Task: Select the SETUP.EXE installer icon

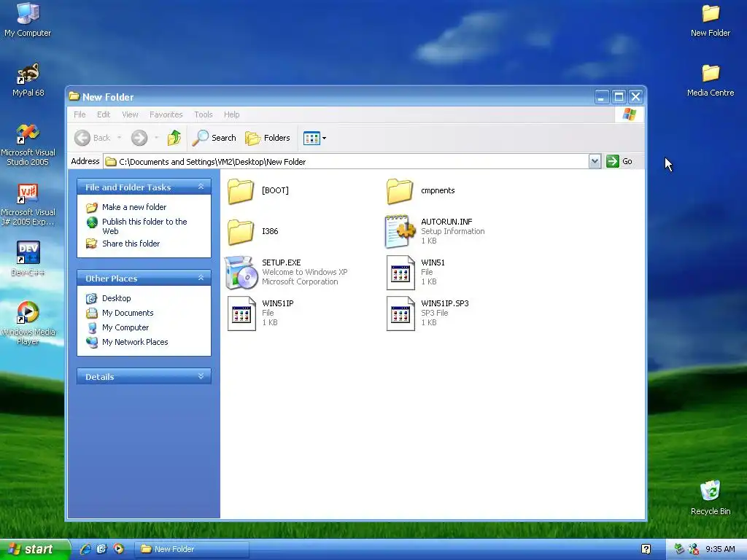Action: point(241,273)
